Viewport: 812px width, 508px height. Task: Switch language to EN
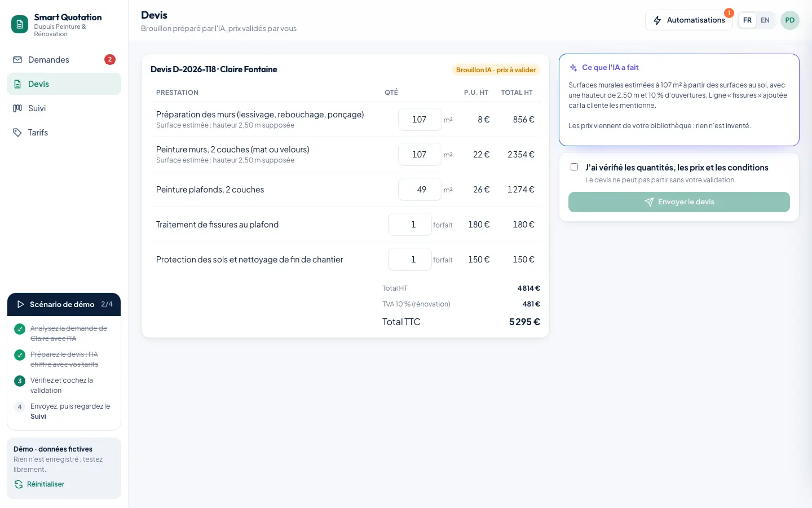(x=765, y=20)
